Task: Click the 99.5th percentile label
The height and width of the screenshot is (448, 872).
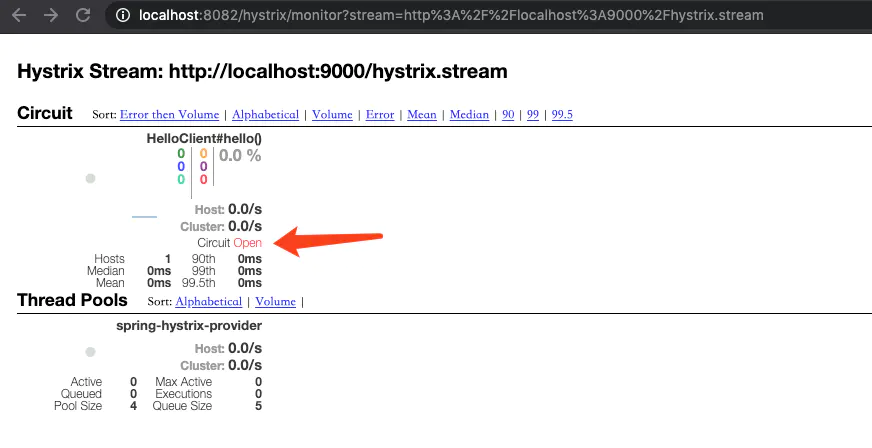Action: coord(199,283)
